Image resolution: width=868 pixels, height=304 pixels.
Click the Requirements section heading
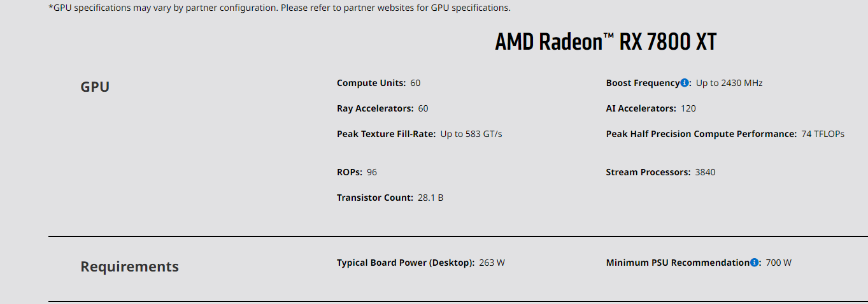point(129,266)
